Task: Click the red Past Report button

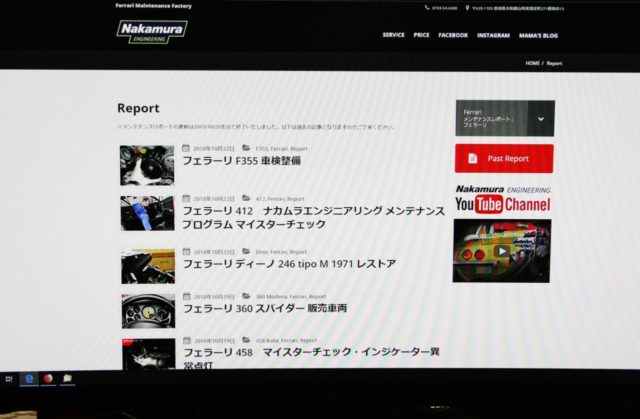Action: (x=504, y=158)
